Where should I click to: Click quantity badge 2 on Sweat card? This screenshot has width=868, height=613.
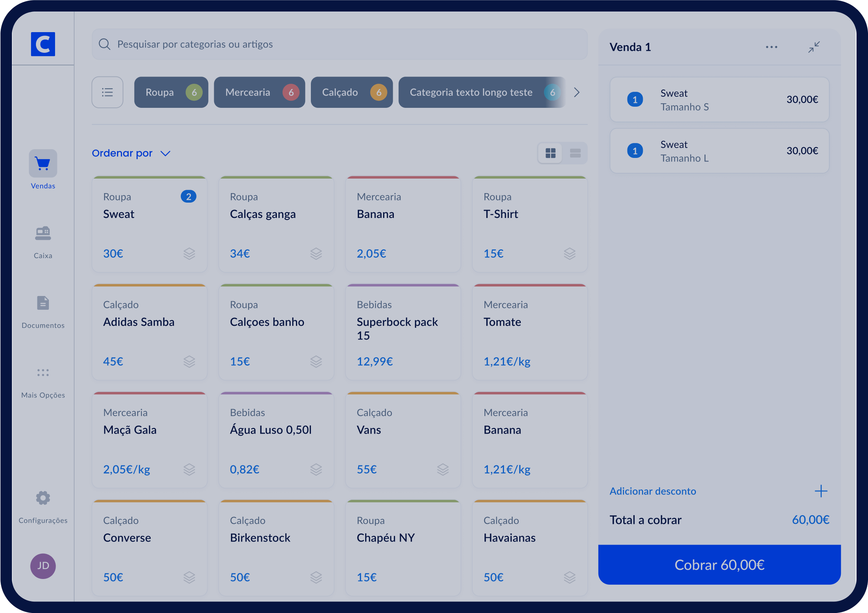(x=189, y=197)
